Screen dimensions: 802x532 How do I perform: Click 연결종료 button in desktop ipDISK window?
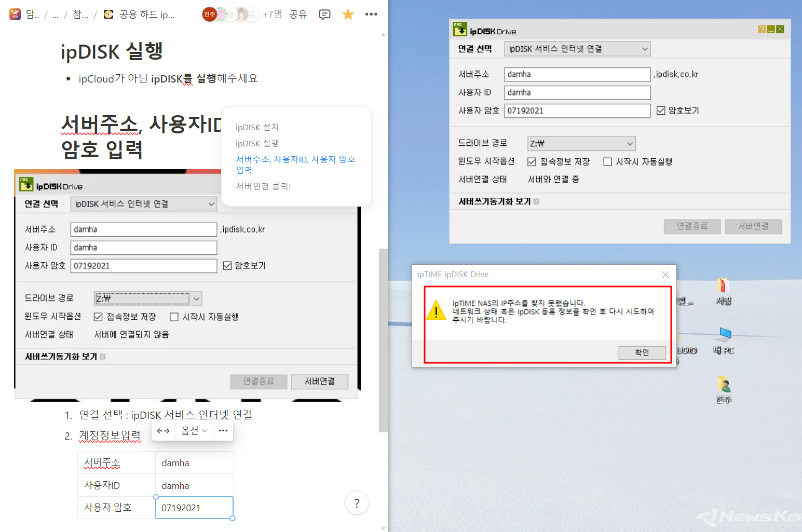click(x=692, y=226)
